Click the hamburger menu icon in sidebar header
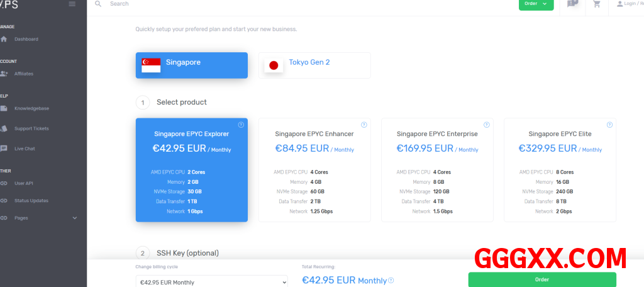The image size is (644, 287). click(72, 4)
